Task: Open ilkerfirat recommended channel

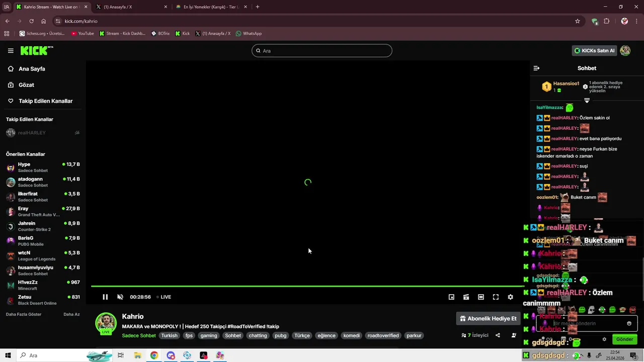Action: (43, 197)
